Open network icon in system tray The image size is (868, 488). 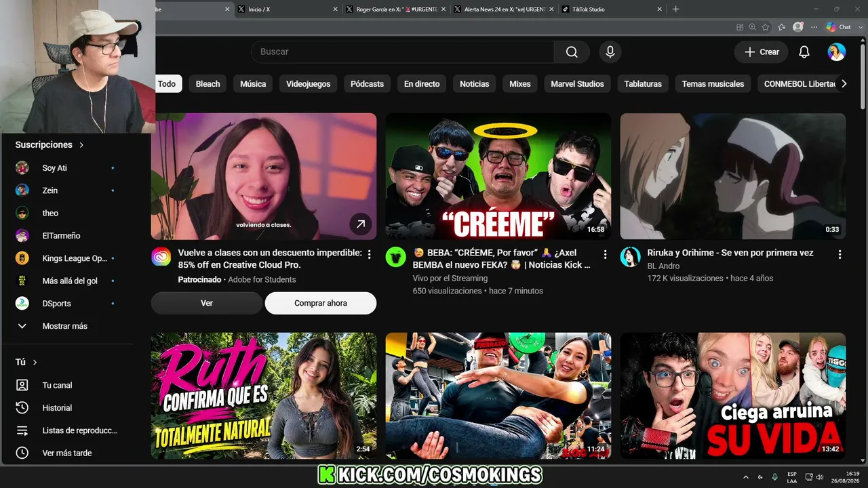pos(808,477)
